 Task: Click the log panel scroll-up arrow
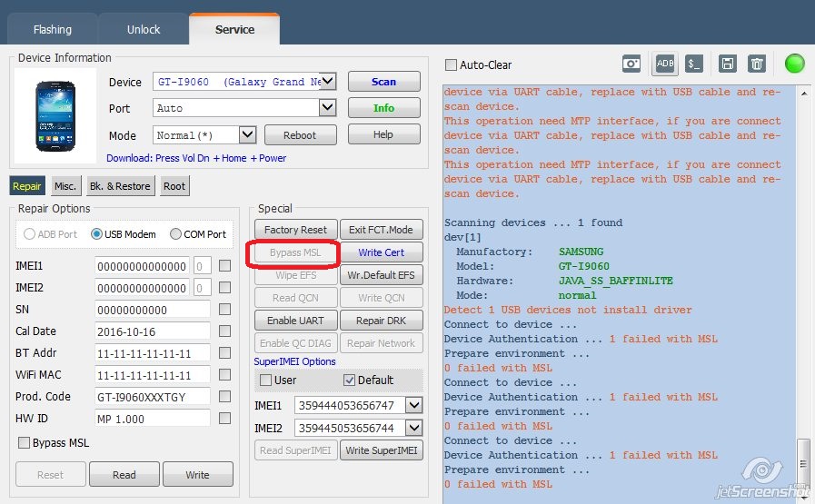[804, 94]
